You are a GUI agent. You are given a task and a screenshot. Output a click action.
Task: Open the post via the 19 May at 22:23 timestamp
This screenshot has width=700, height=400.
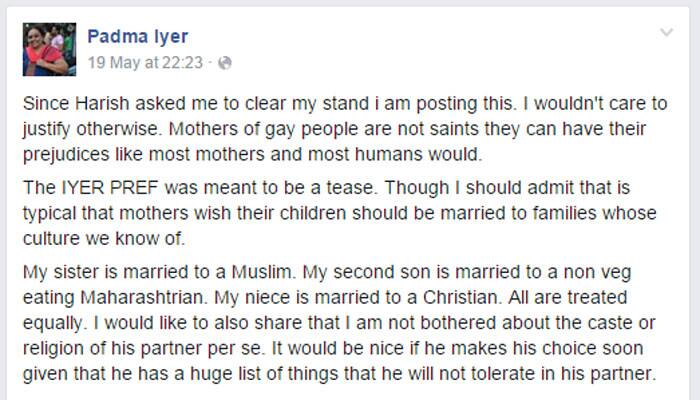pyautogui.click(x=145, y=62)
